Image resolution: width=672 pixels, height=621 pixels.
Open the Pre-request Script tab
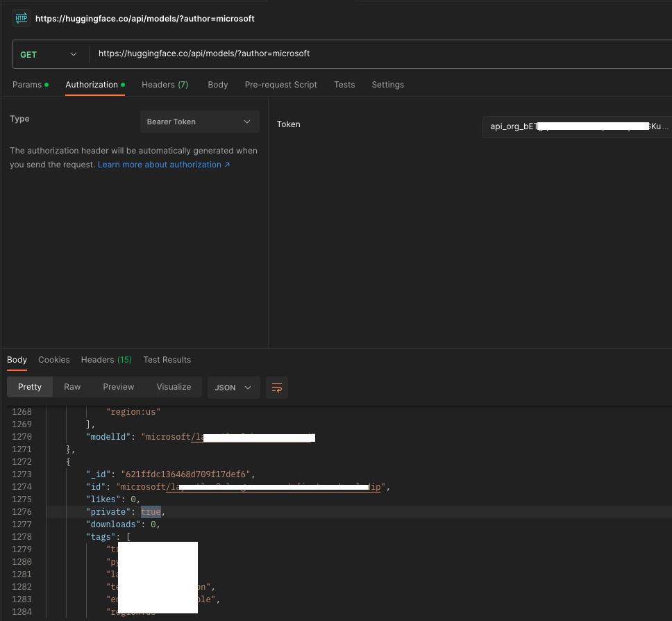click(280, 84)
